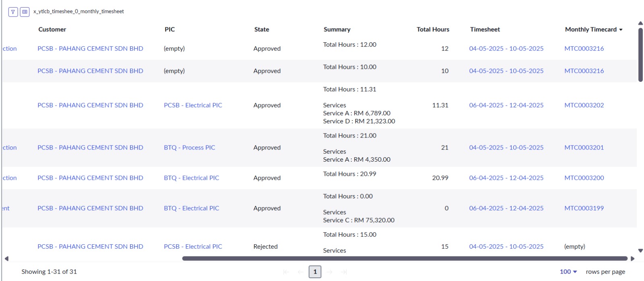Open the 100 rows per page dropdown
The image size is (644, 281).
[x=568, y=272]
